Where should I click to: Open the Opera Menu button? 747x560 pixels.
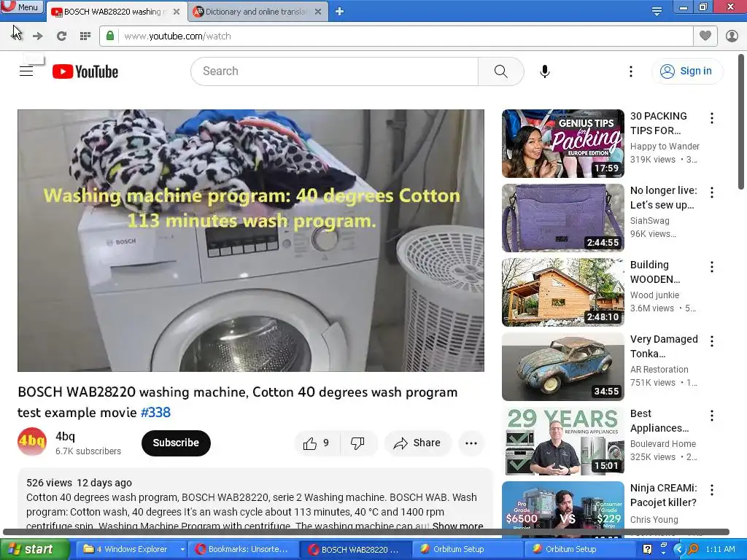point(22,7)
